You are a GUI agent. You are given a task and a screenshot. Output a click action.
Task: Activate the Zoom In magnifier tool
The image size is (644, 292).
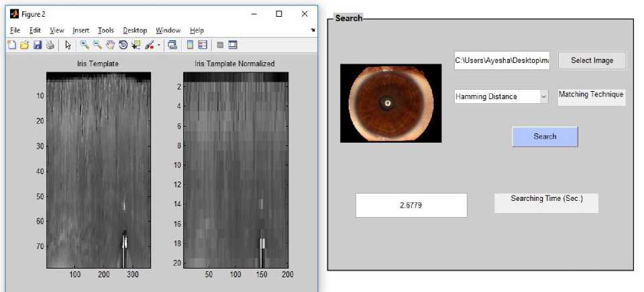85,46
